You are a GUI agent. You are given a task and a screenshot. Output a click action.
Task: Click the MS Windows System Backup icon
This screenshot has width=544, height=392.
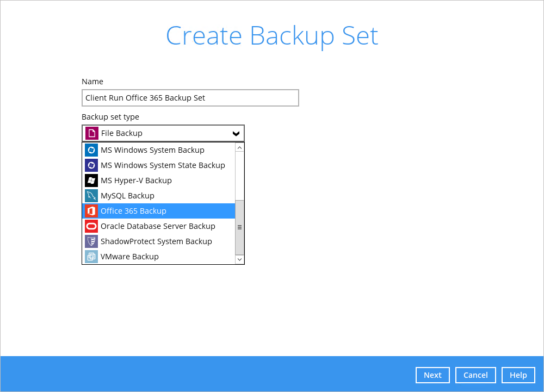coord(91,150)
